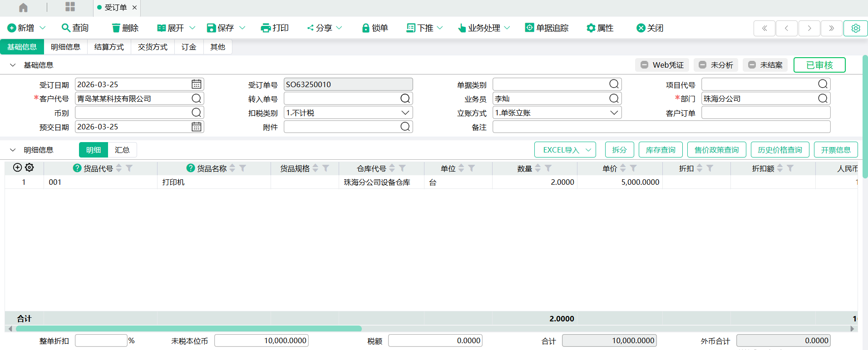Viewport: 868px width, 350px height.
Task: Open the 立账方式 dropdown
Action: [x=614, y=113]
